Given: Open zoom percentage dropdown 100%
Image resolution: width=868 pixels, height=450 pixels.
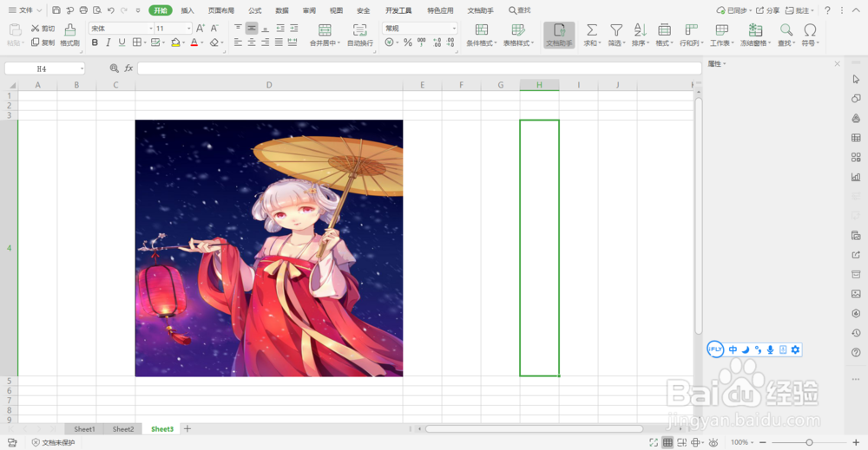Looking at the screenshot, I should [x=742, y=442].
